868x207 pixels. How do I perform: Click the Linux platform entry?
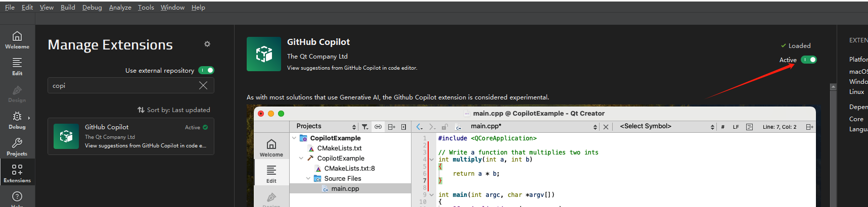click(x=856, y=91)
